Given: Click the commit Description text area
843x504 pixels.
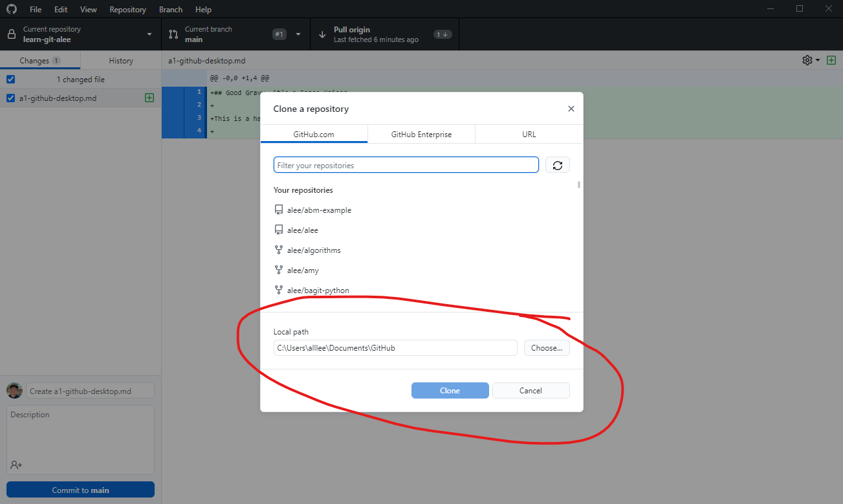Looking at the screenshot, I should tap(81, 440).
